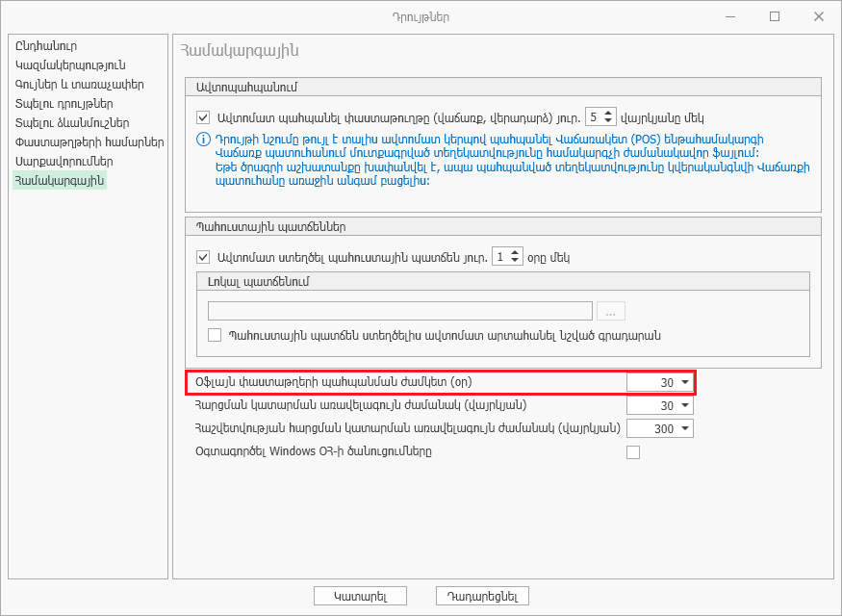The height and width of the screenshot is (616, 842).
Task: Click the blue info icon in Ավտոպահպանում section
Action: coord(203,140)
